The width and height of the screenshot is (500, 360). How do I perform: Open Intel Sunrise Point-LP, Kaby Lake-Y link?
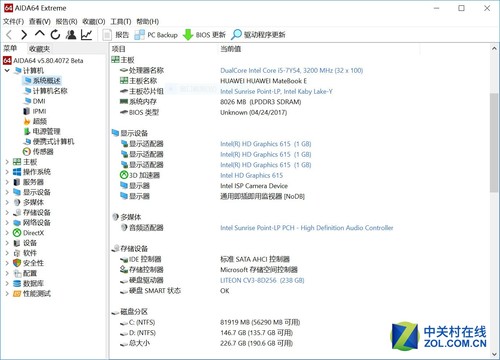pyautogui.click(x=276, y=91)
